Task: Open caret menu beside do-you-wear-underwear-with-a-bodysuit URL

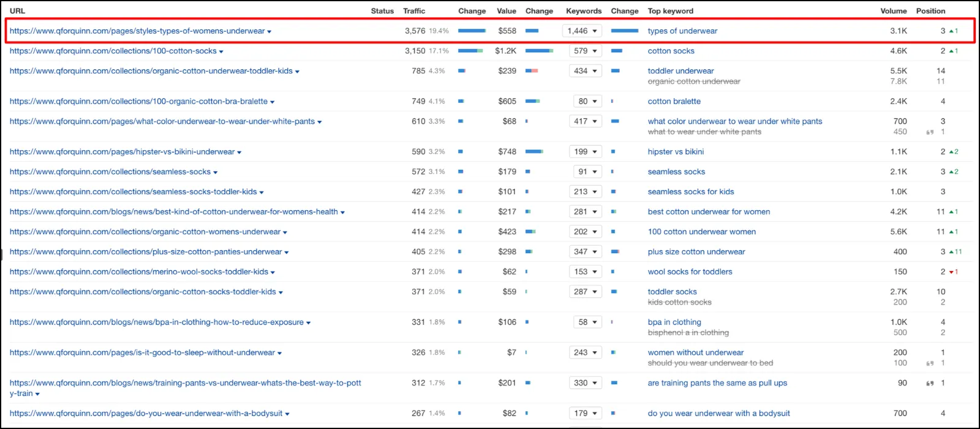Action: 287,414
